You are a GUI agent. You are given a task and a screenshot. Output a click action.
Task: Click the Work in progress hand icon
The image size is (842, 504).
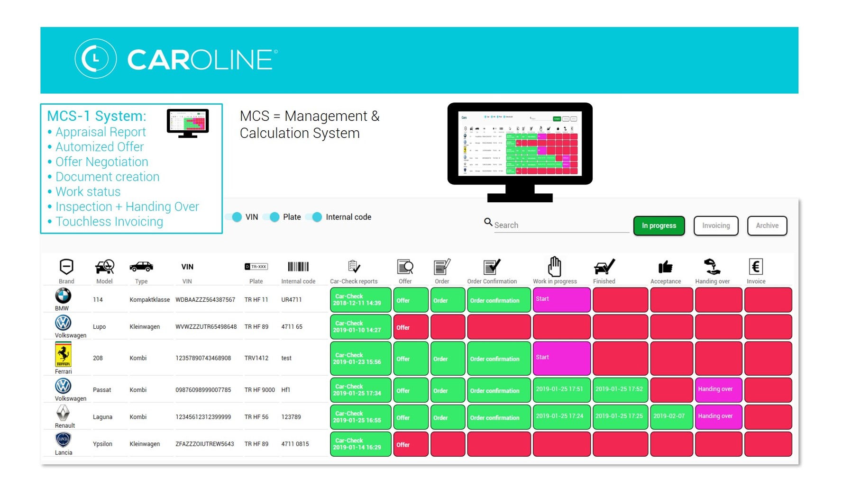click(x=554, y=267)
